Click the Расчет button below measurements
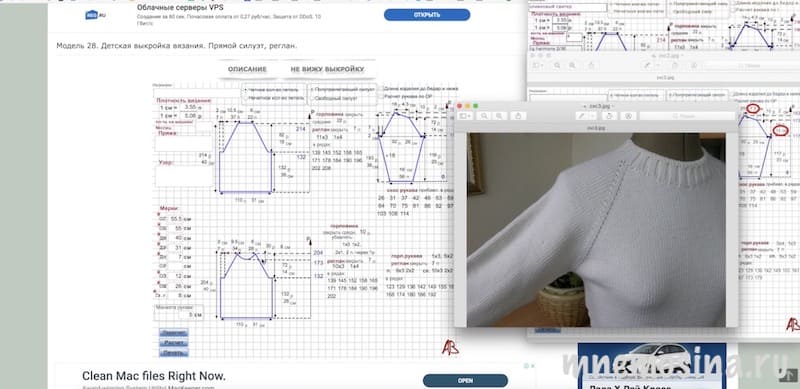 tap(173, 343)
